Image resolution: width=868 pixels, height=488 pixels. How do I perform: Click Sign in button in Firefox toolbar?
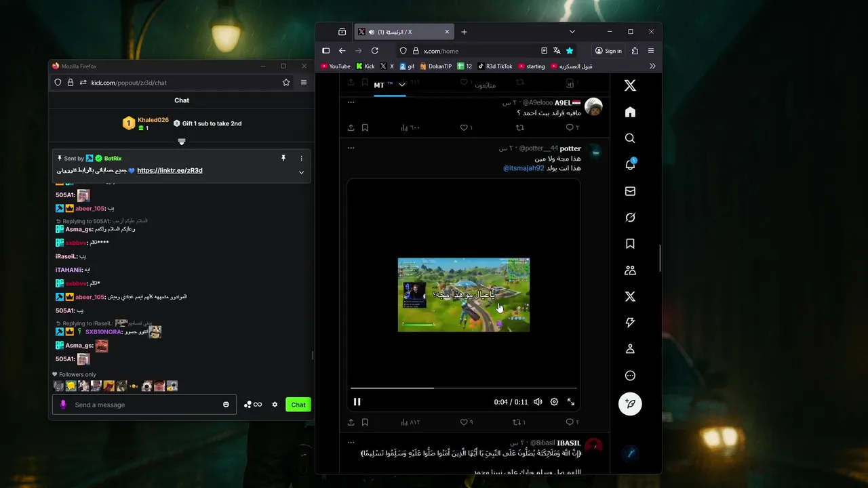[608, 51]
